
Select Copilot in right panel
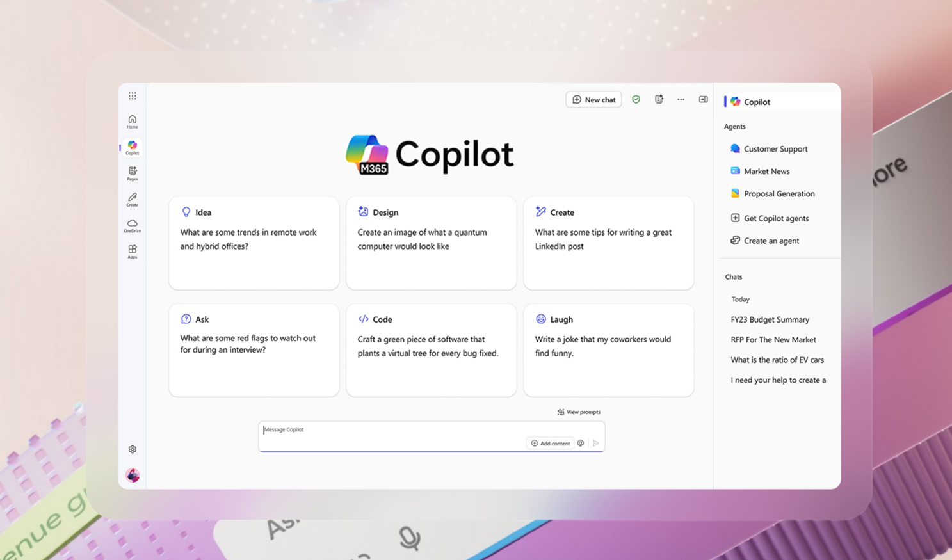(781, 102)
